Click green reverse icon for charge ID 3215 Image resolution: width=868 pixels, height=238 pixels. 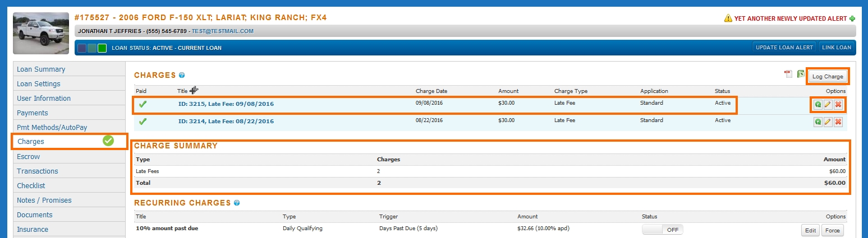818,105
